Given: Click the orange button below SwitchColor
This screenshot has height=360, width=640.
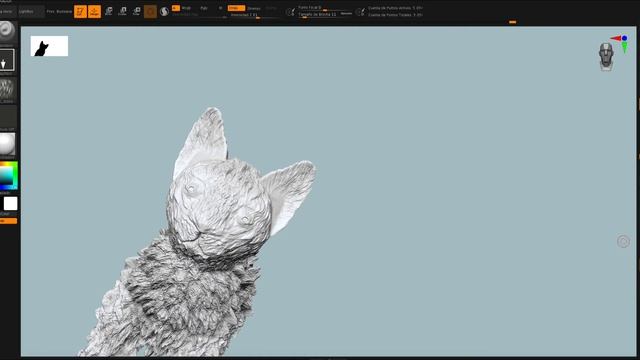Looking at the screenshot, I should (x=8, y=221).
